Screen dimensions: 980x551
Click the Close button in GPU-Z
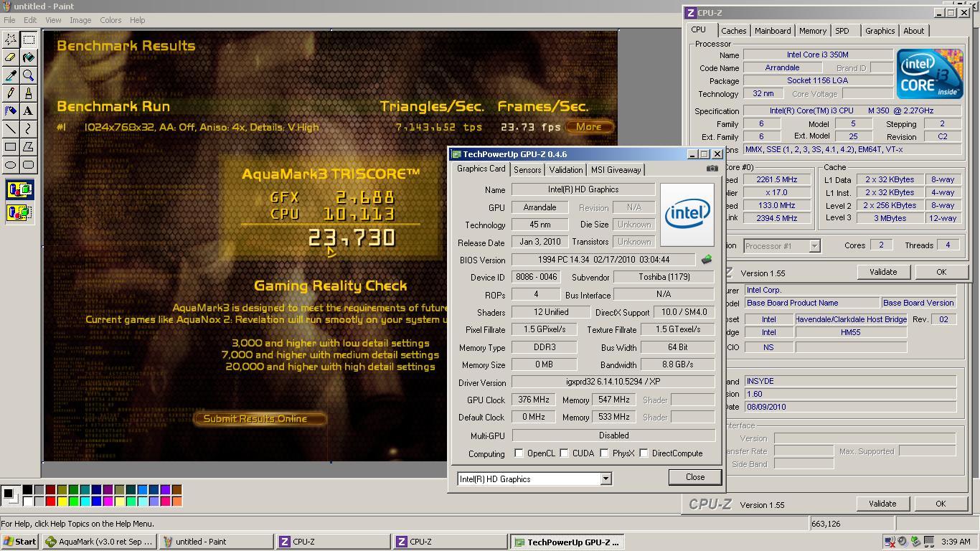(694, 477)
